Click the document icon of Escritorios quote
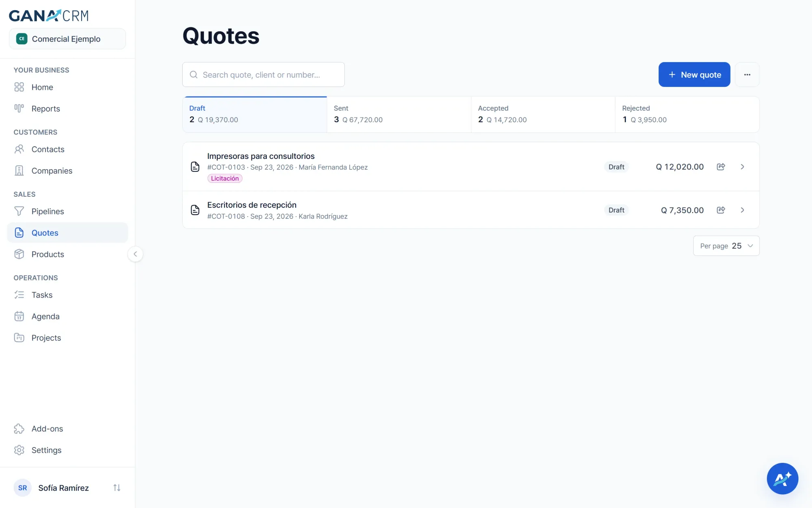 (x=195, y=210)
